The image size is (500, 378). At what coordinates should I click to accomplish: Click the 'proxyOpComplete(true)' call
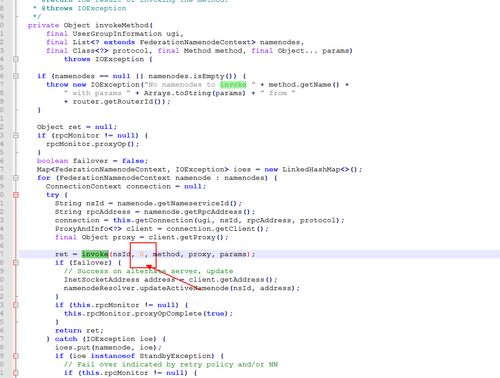[x=182, y=314]
